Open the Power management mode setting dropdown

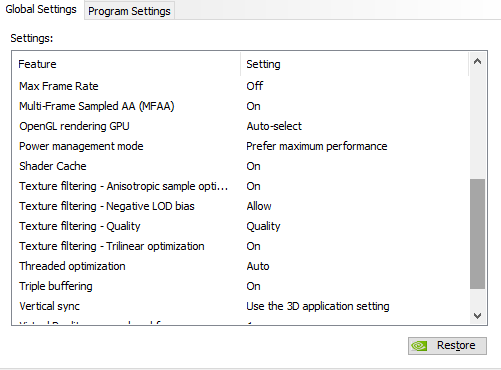pos(317,146)
